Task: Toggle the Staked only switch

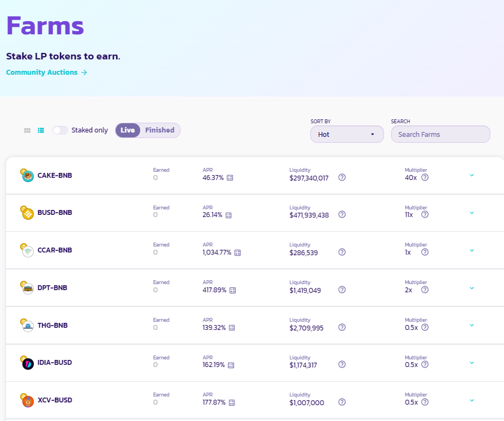Action: [60, 130]
